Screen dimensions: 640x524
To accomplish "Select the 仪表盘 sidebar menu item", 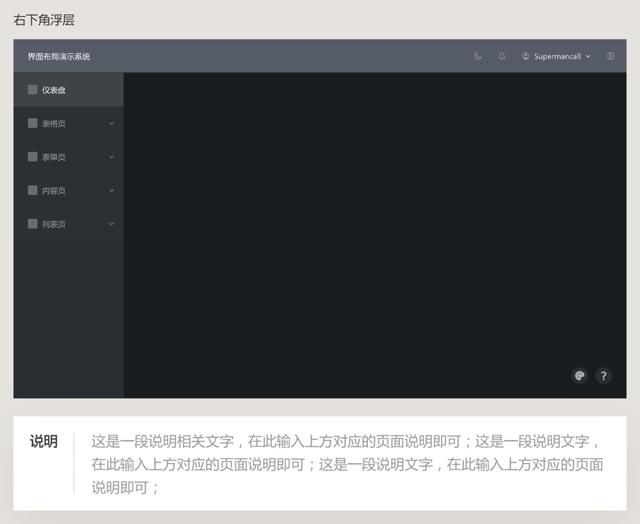I will click(x=69, y=90).
